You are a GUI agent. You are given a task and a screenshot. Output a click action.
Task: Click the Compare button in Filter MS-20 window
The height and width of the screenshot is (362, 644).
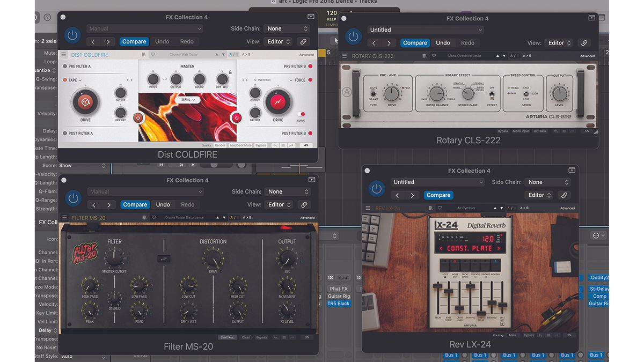click(x=135, y=204)
